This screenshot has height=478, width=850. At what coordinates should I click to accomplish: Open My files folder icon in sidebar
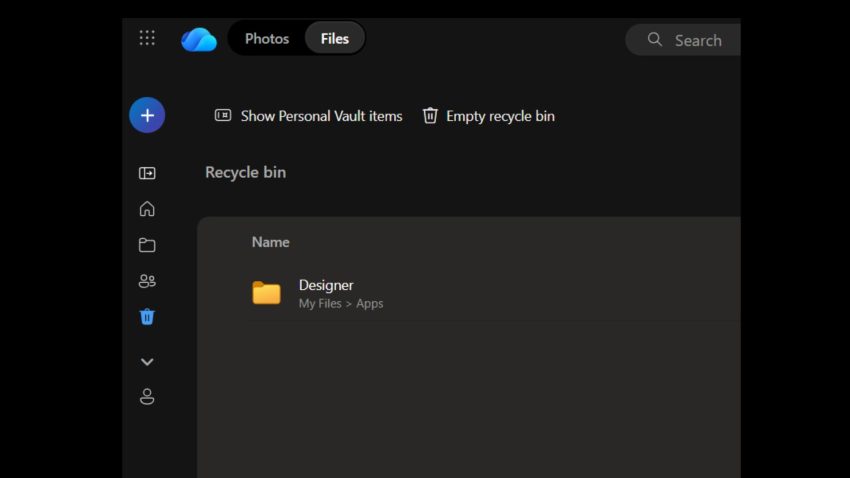click(147, 245)
